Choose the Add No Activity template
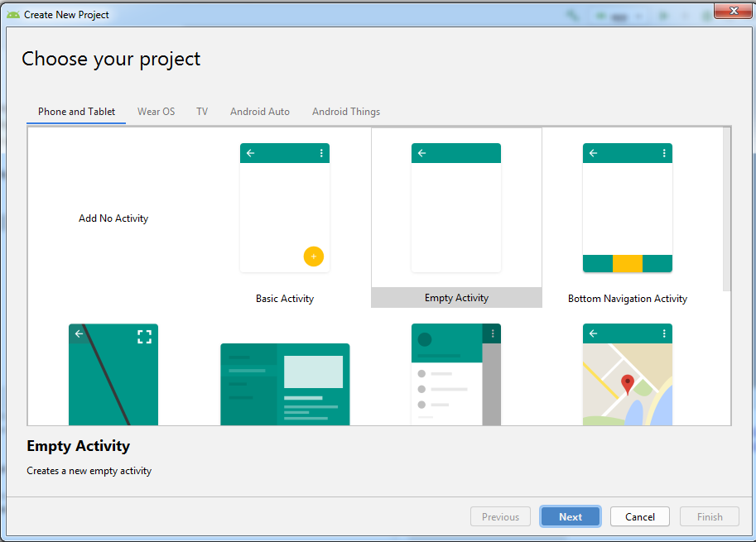756x542 pixels. pyautogui.click(x=113, y=218)
